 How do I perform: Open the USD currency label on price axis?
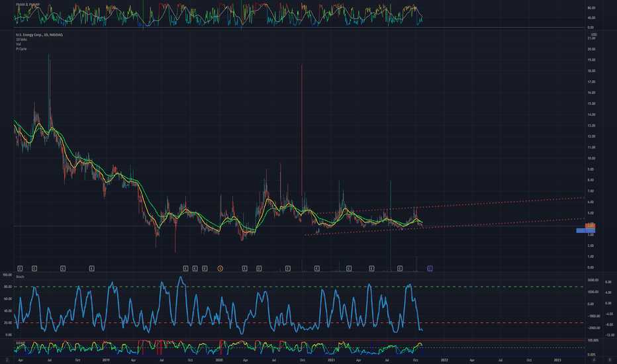[x=593, y=34]
